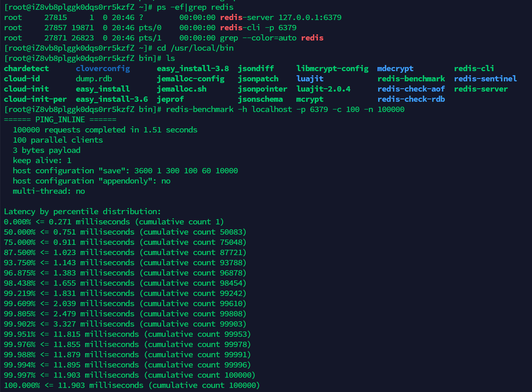Click '100000 requests completed in 1.51 seconds'
The height and width of the screenshot is (392, 532).
pos(105,130)
